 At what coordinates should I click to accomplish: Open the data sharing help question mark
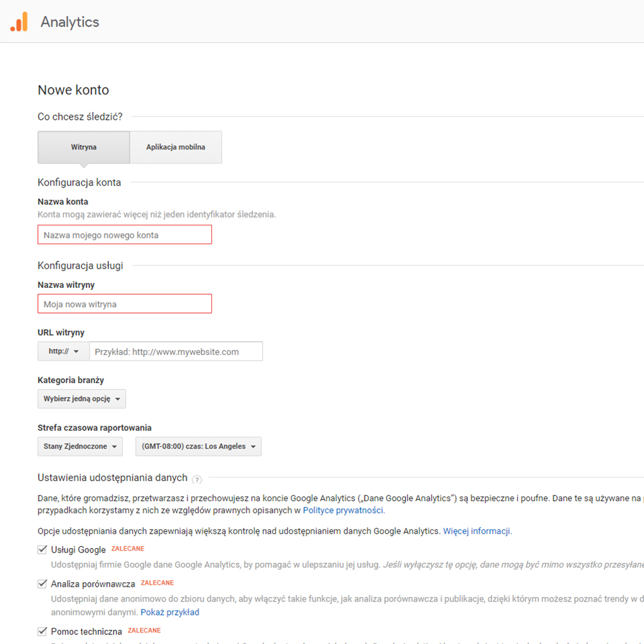click(x=197, y=479)
